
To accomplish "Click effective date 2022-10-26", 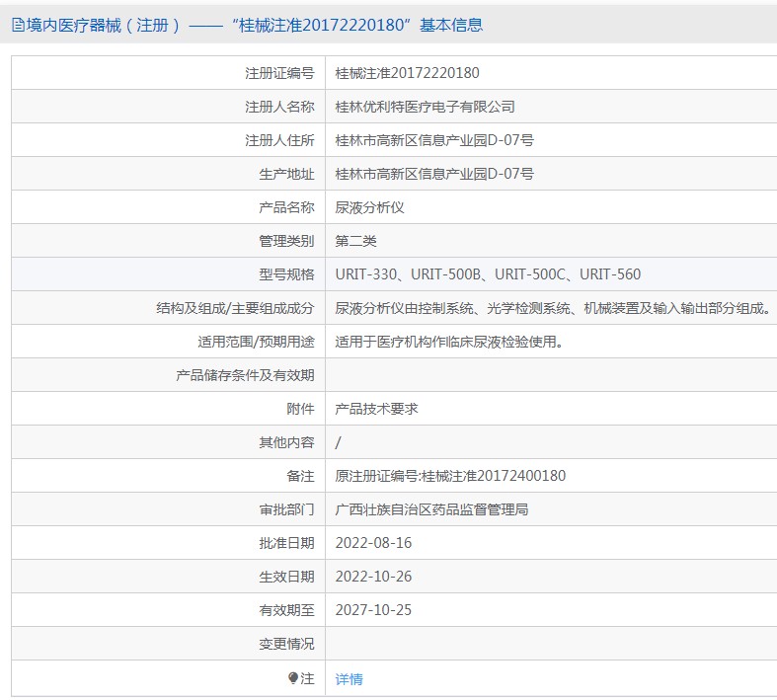I will pos(373,577).
